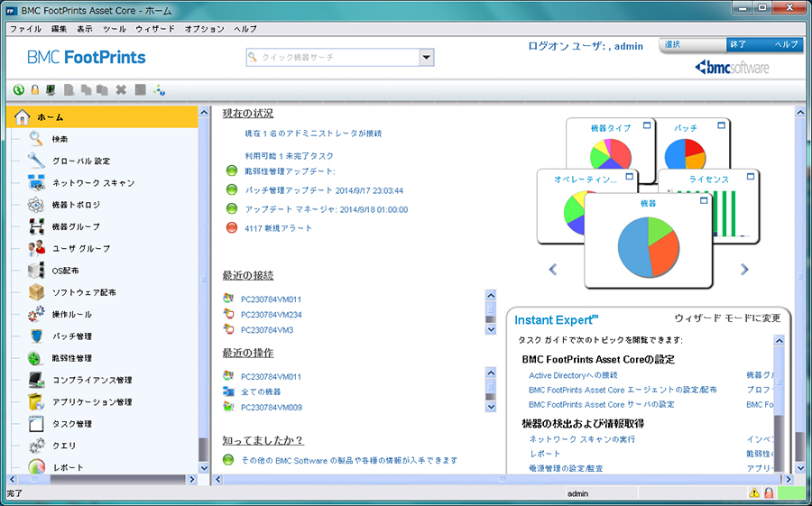The width and height of the screenshot is (812, 506).
Task: Open ソフトウェア配布 from the sidebar
Action: 84,292
